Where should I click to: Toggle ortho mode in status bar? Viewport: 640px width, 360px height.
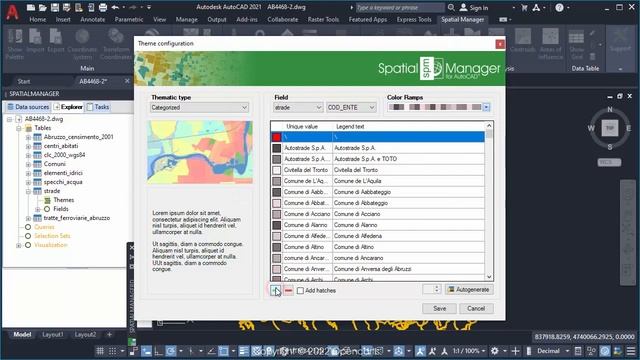tap(159, 351)
